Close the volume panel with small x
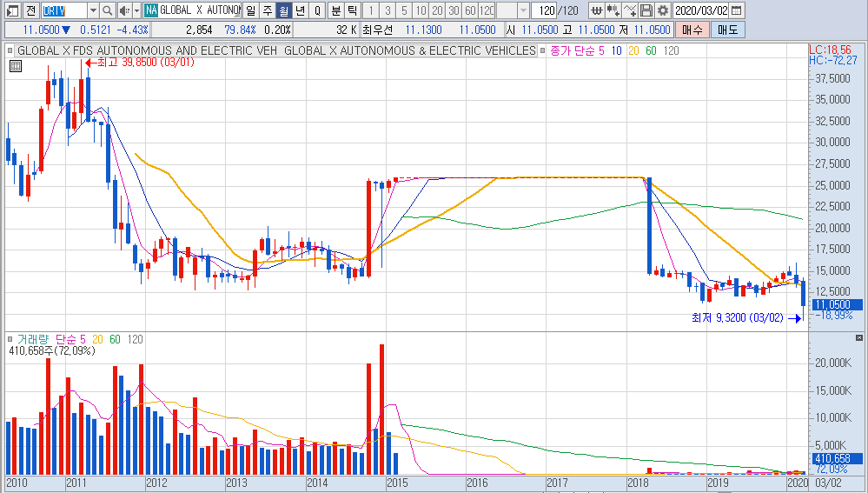 pos(859,337)
